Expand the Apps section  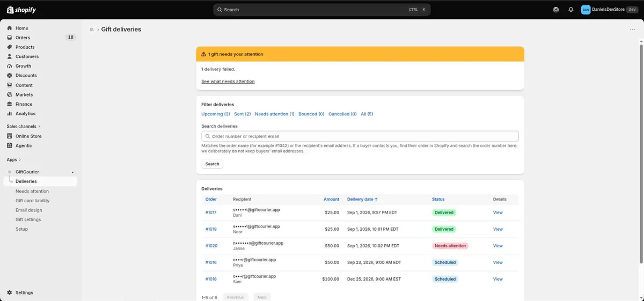(x=14, y=159)
